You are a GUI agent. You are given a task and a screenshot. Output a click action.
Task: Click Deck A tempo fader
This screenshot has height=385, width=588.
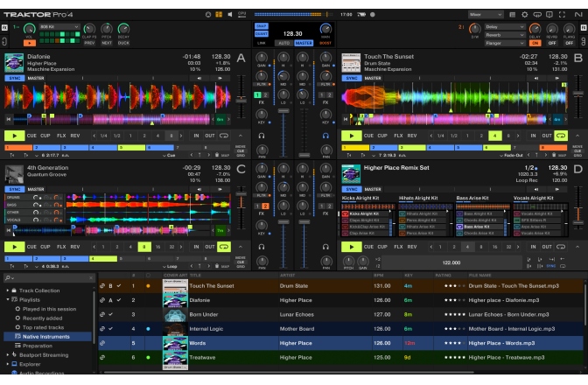[x=241, y=101]
